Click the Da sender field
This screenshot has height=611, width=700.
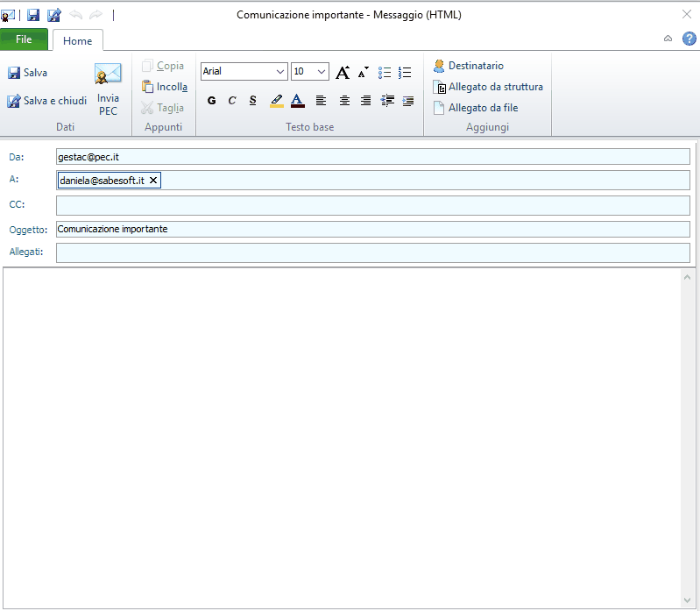pos(372,157)
